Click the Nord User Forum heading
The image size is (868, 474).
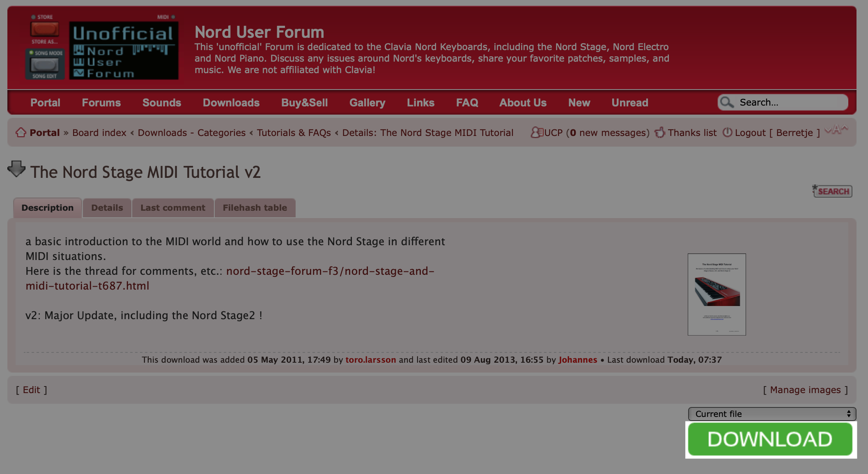click(259, 32)
